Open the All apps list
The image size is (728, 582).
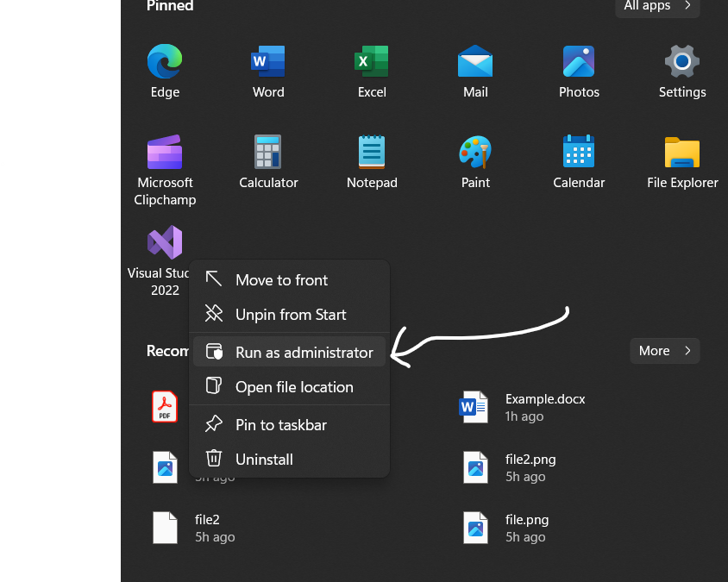point(657,5)
